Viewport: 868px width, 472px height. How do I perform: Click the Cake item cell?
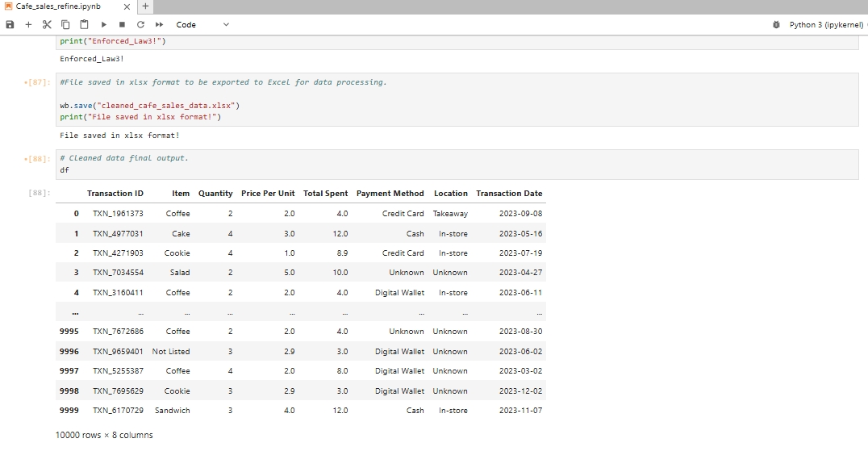coord(181,234)
